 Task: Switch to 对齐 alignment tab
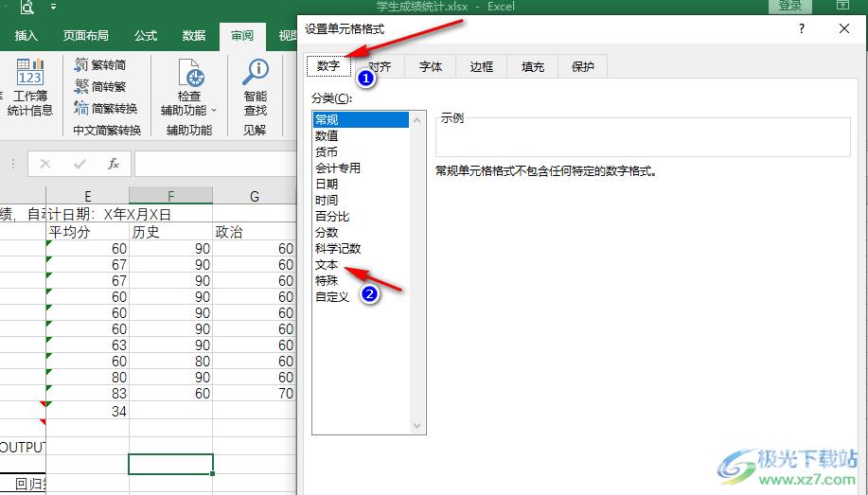(380, 66)
